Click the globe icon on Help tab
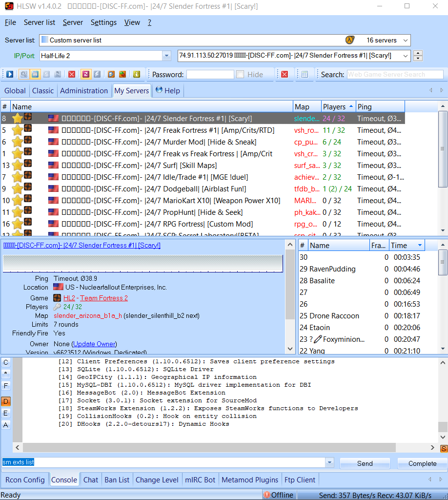This screenshot has height=500, width=448. 159,90
